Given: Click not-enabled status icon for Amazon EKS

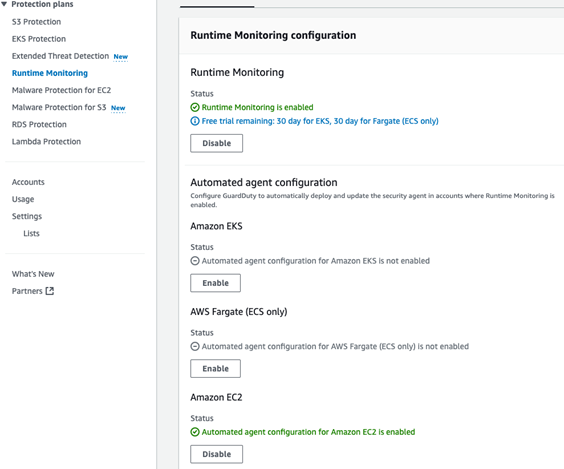Looking at the screenshot, I should click(195, 261).
